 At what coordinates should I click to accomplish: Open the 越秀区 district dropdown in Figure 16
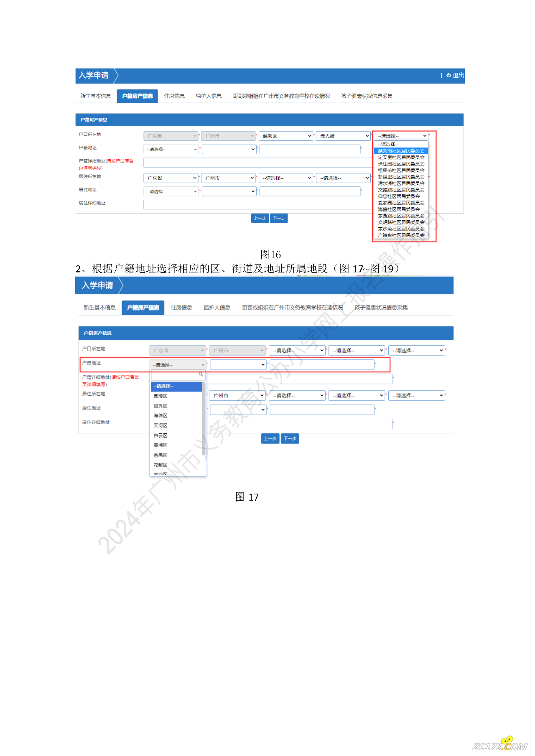click(x=286, y=136)
